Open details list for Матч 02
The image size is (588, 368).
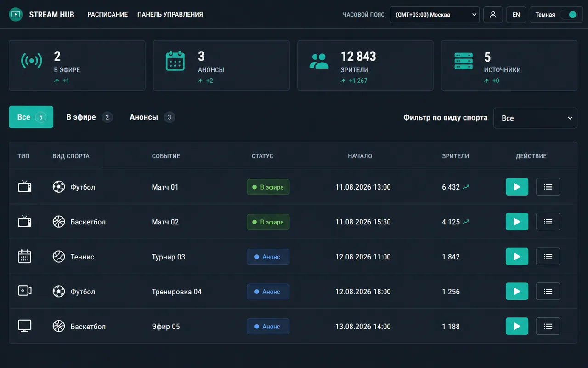point(548,222)
